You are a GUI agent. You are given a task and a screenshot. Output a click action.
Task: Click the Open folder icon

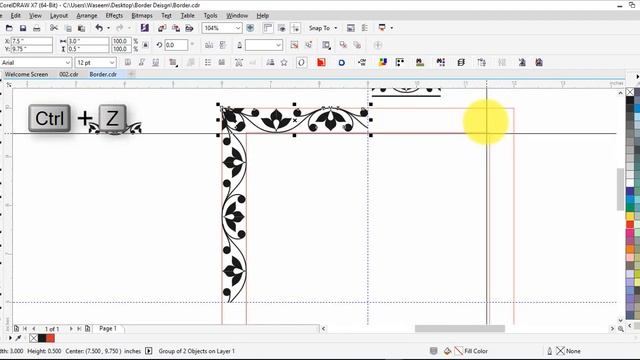pos(9,28)
